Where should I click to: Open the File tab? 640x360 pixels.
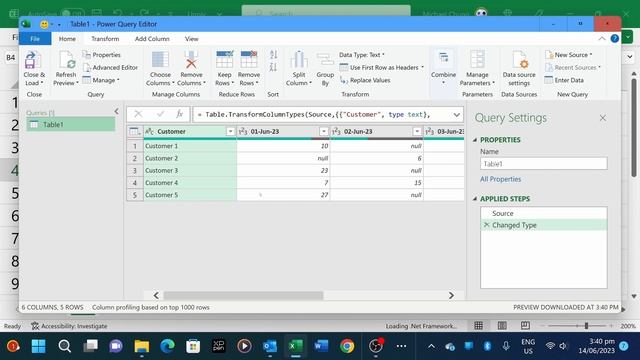pyautogui.click(x=35, y=39)
